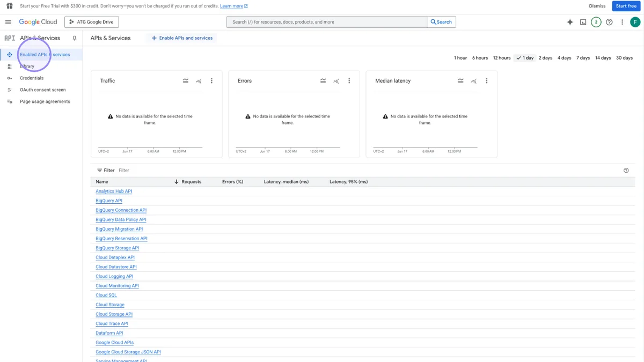The image size is (644, 362).
Task: Click Start free button
Action: 626,6
